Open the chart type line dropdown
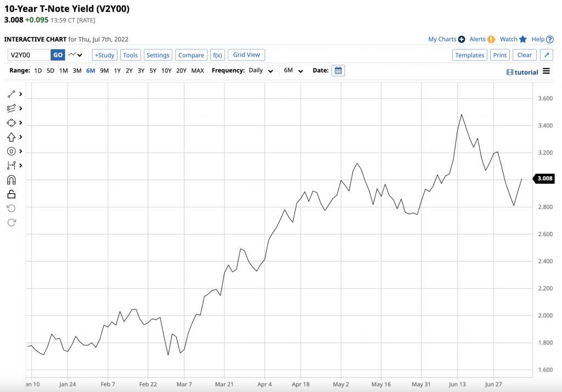Image resolution: width=562 pixels, height=392 pixels. (75, 55)
